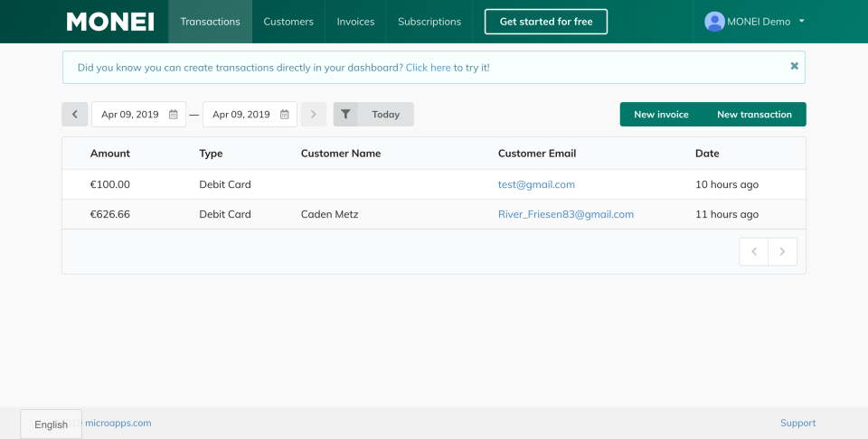
Task: Create a New invoice
Action: (661, 115)
